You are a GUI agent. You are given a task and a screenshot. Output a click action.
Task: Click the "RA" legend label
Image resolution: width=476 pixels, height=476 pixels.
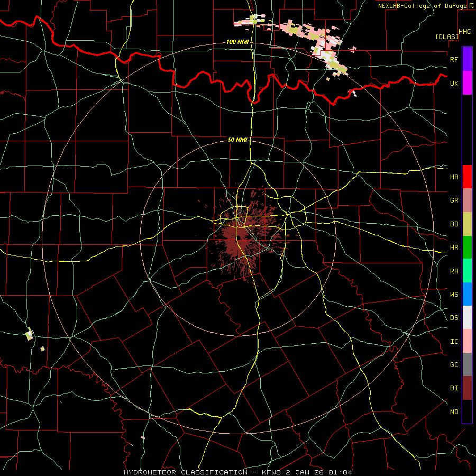[454, 271]
